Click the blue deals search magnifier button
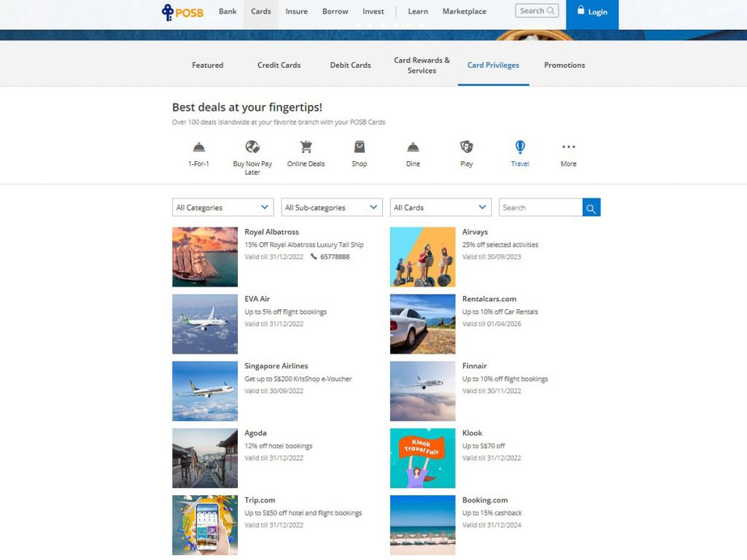Image resolution: width=747 pixels, height=560 pixels. point(591,208)
